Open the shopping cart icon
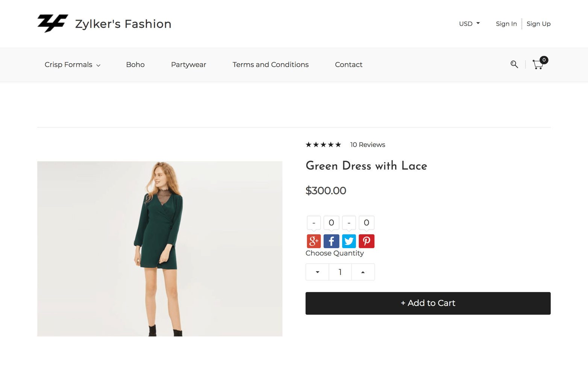This screenshot has width=588, height=379. pyautogui.click(x=538, y=65)
